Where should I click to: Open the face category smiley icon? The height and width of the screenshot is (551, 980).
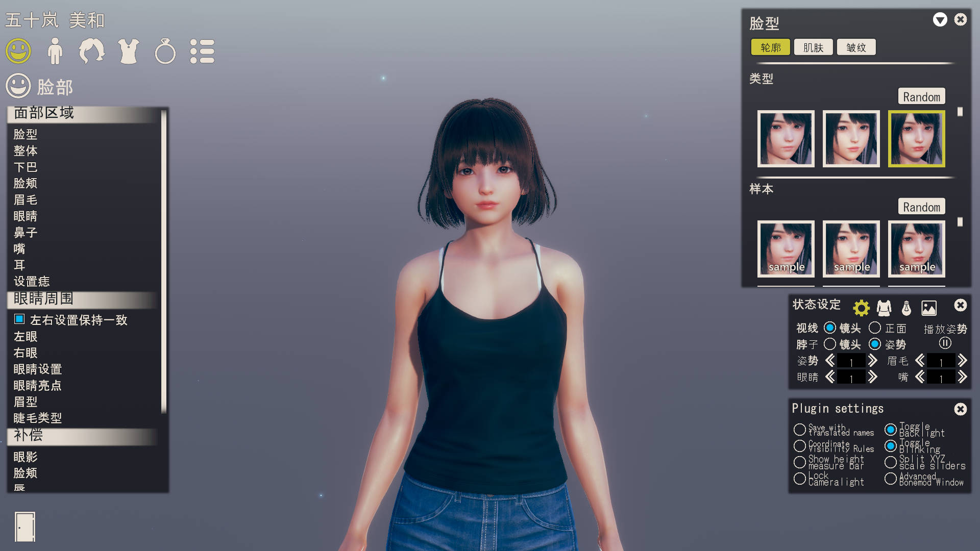pyautogui.click(x=18, y=51)
